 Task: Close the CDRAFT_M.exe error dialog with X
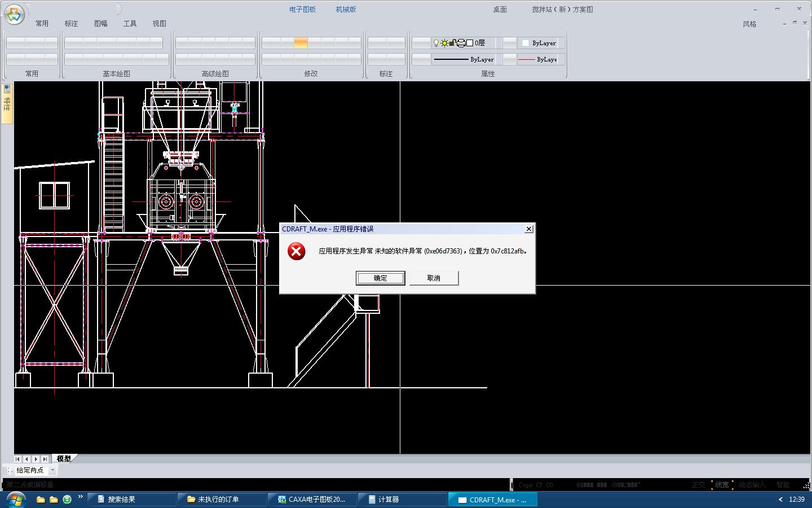(x=528, y=229)
